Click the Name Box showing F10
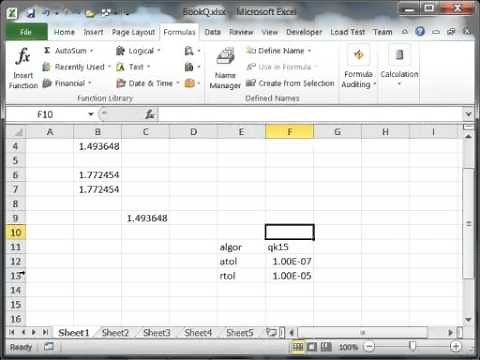The width and height of the screenshot is (480, 360). (x=45, y=115)
